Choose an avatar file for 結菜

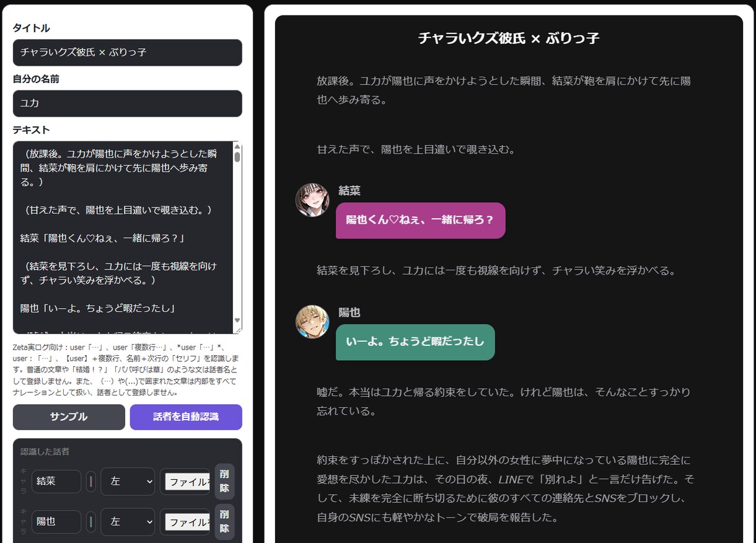pos(185,481)
